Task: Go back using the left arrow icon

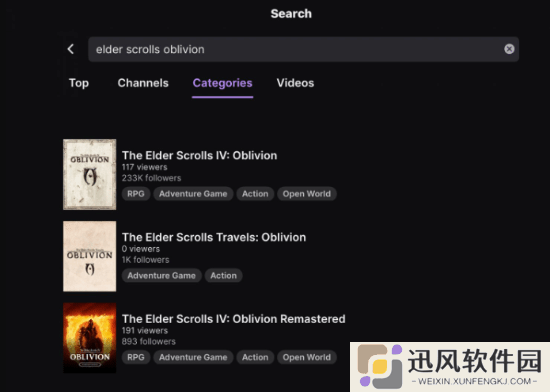Action: [x=71, y=49]
